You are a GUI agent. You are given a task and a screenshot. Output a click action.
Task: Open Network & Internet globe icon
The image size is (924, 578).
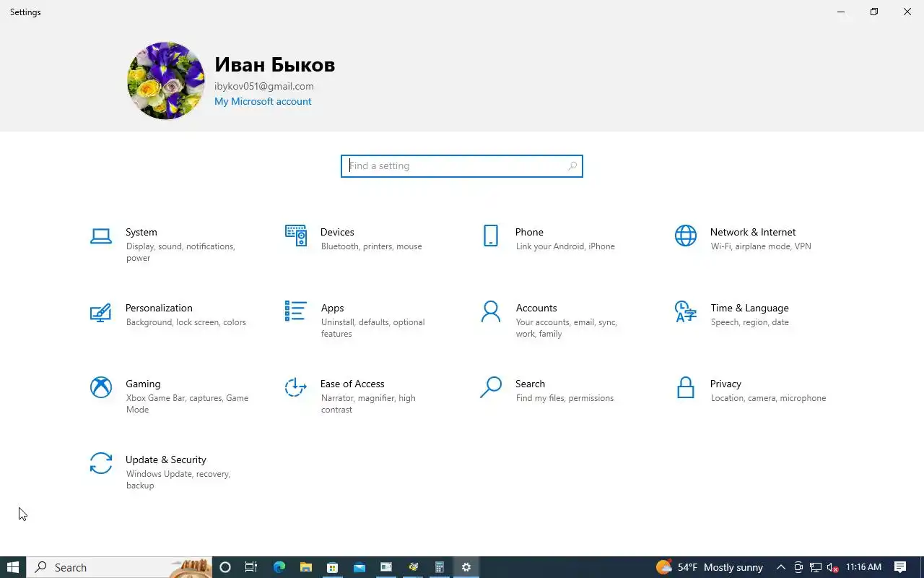(x=686, y=236)
